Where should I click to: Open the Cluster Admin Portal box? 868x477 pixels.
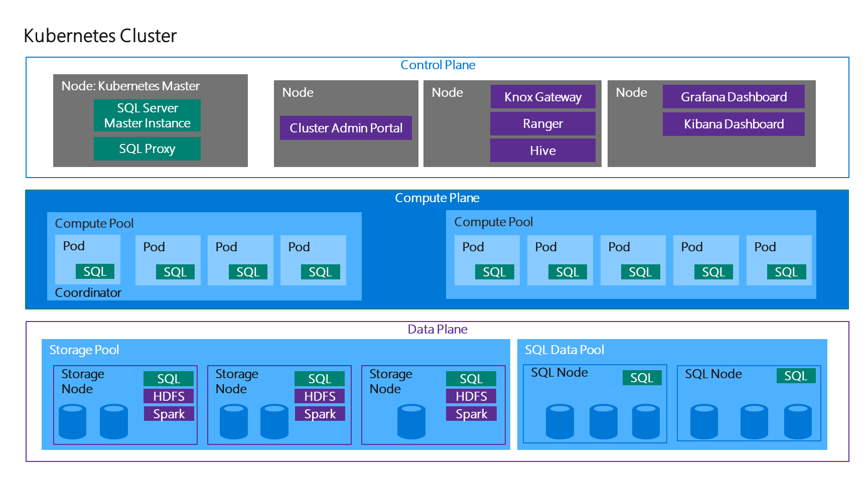[x=346, y=128]
